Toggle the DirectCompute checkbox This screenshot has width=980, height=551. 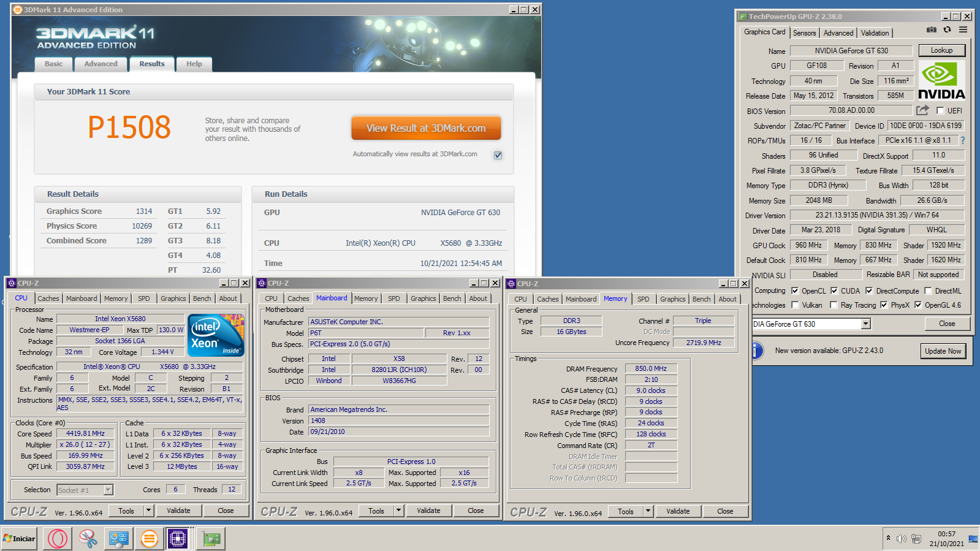click(x=869, y=291)
